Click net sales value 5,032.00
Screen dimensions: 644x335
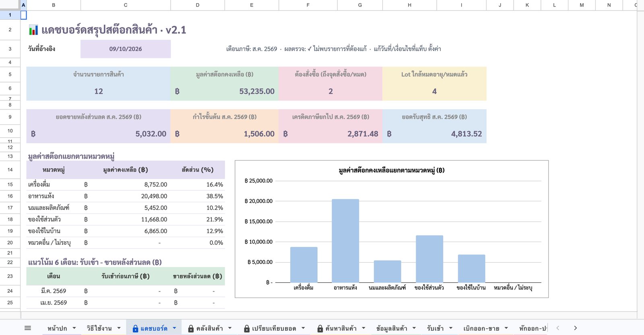click(x=99, y=134)
